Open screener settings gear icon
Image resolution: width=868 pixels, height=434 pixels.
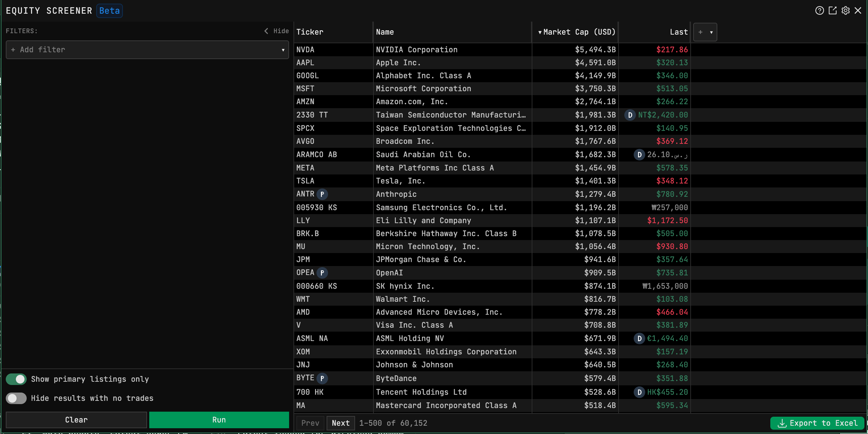(x=845, y=10)
